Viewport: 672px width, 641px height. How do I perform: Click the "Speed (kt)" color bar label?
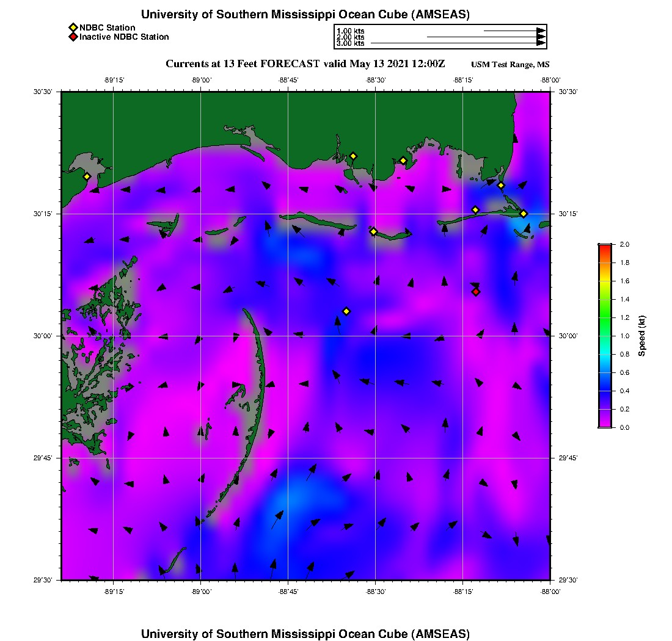coord(642,336)
